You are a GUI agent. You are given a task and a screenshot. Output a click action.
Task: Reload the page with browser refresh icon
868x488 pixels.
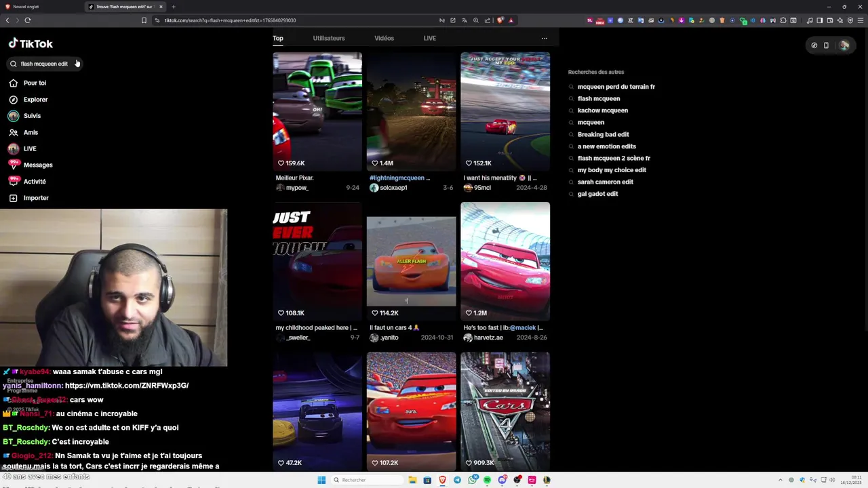pyautogui.click(x=28, y=20)
